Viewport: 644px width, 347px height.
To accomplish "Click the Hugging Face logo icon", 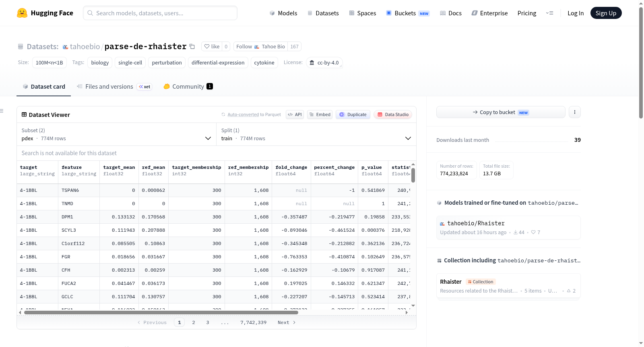I will (22, 13).
